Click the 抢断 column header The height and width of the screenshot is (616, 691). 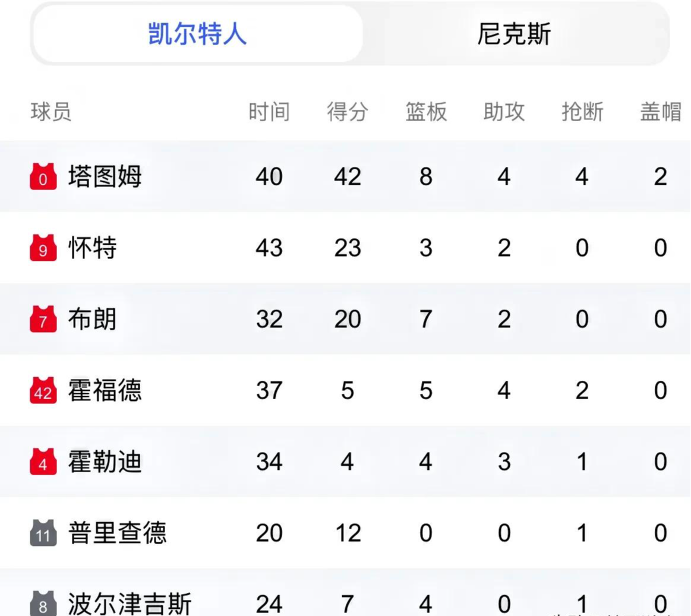pos(582,112)
